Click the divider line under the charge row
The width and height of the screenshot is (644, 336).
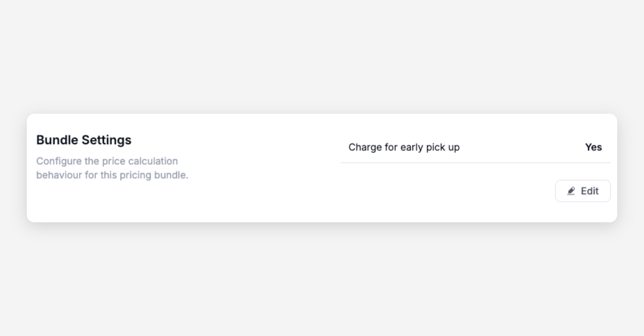(475, 163)
